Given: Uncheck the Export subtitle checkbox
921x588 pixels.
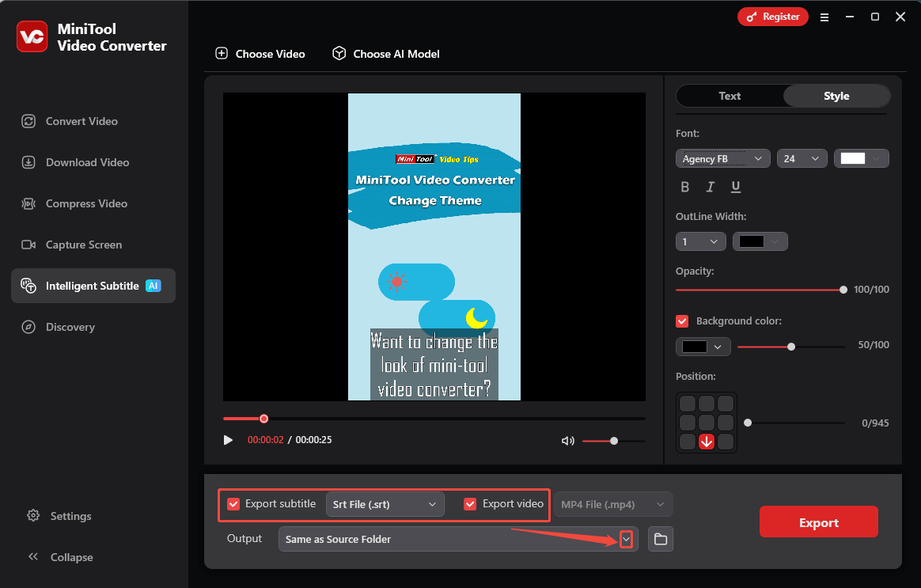Looking at the screenshot, I should point(233,504).
